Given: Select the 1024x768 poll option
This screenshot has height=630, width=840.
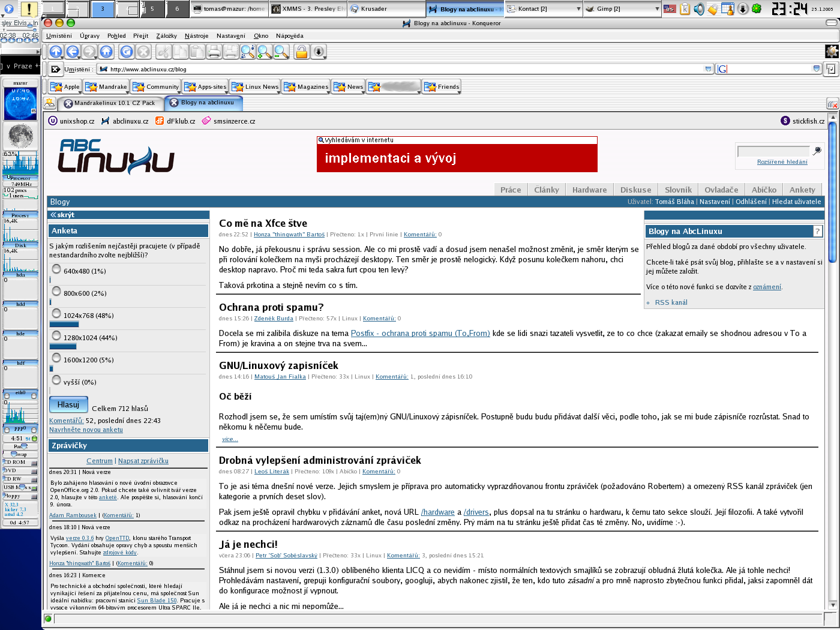Looking at the screenshot, I should [56, 313].
